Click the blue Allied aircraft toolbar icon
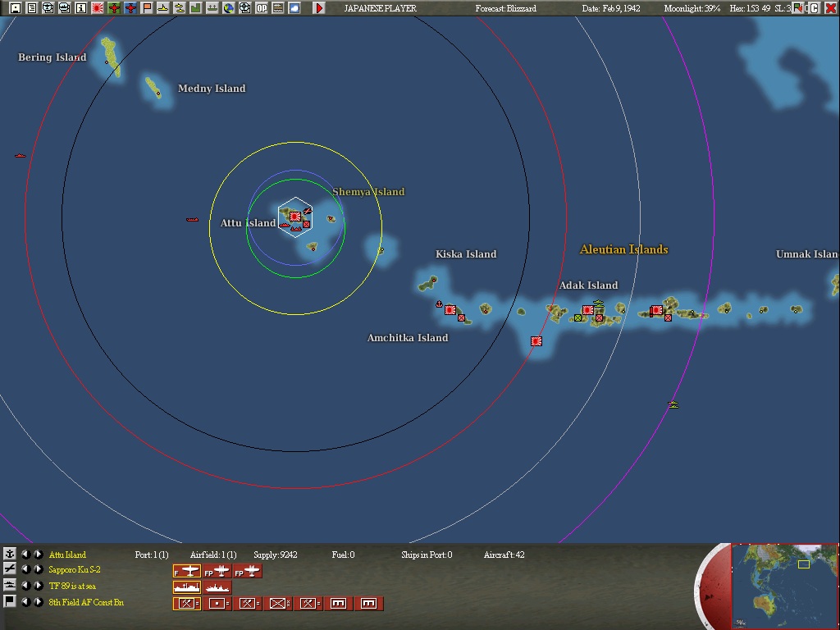 click(x=130, y=7)
